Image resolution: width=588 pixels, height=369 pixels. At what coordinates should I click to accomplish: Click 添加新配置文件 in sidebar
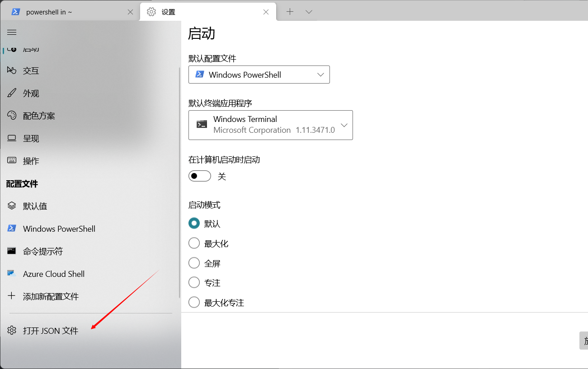(51, 297)
